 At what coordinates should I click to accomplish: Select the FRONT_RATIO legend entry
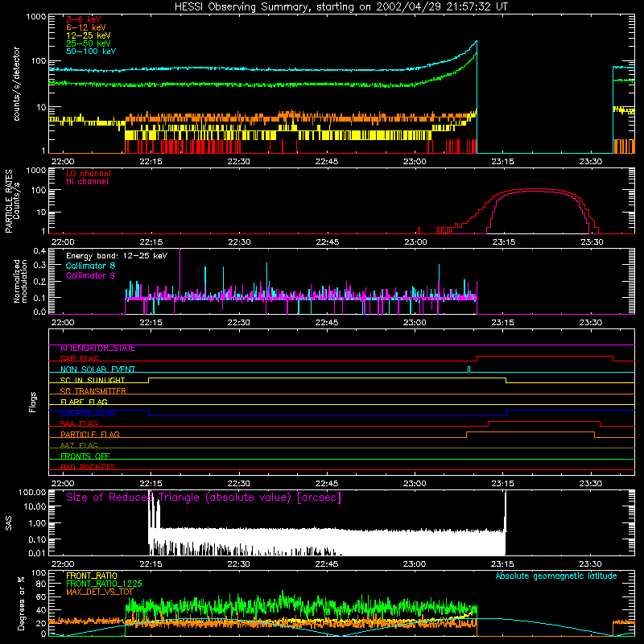[x=92, y=576]
